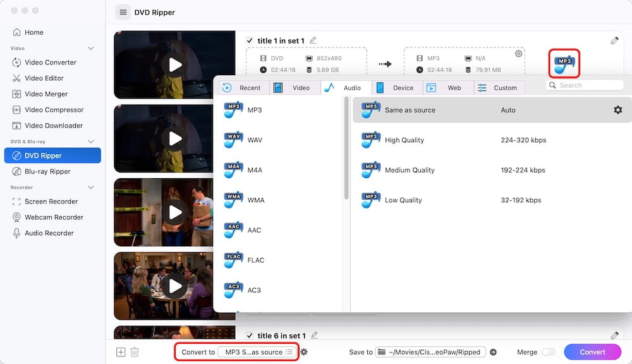Click the trash delete icon

[135, 352]
